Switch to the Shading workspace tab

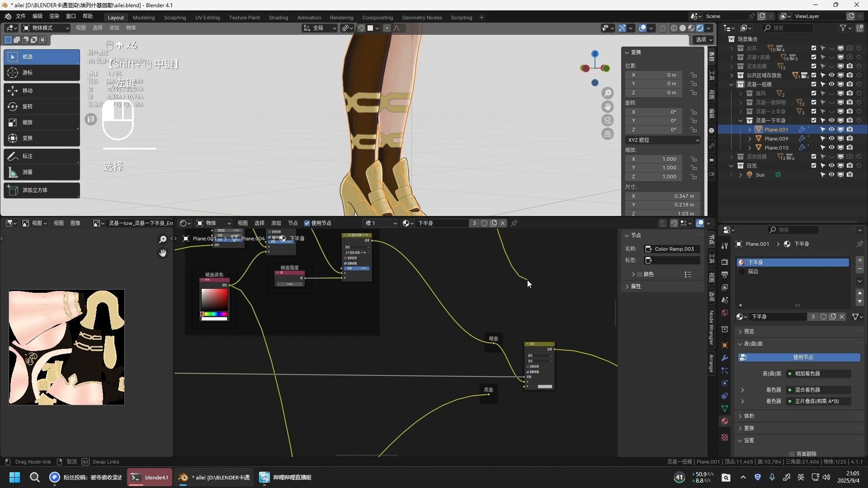278,18
